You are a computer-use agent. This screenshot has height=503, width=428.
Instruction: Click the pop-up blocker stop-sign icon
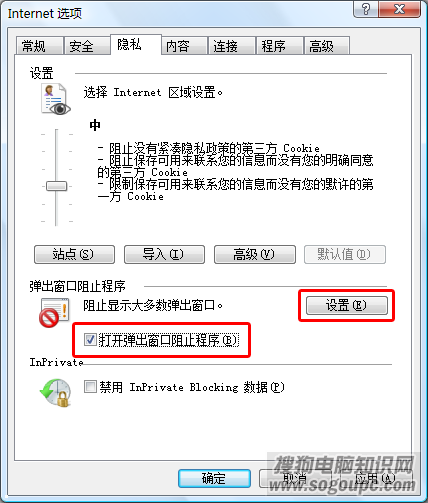54,313
